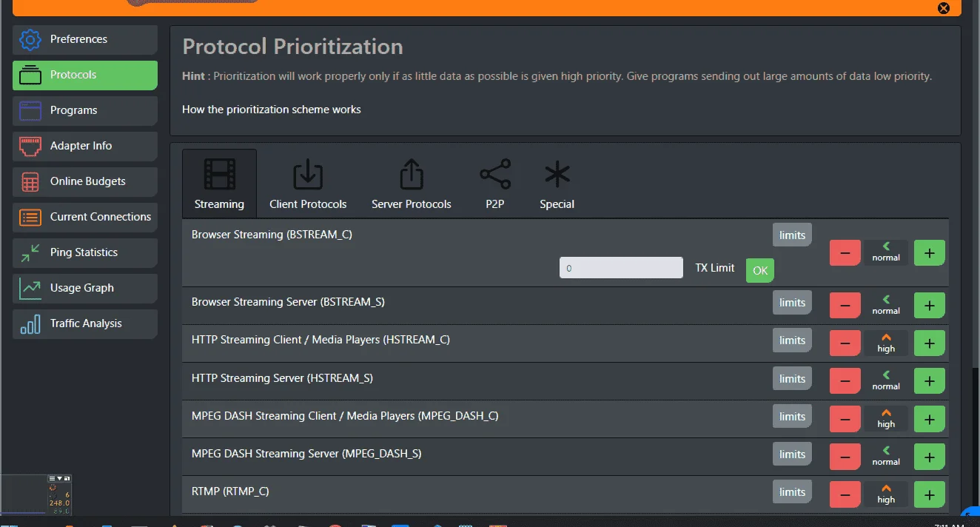Open Preferences in the sidebar
This screenshot has width=980, height=527.
pos(85,39)
